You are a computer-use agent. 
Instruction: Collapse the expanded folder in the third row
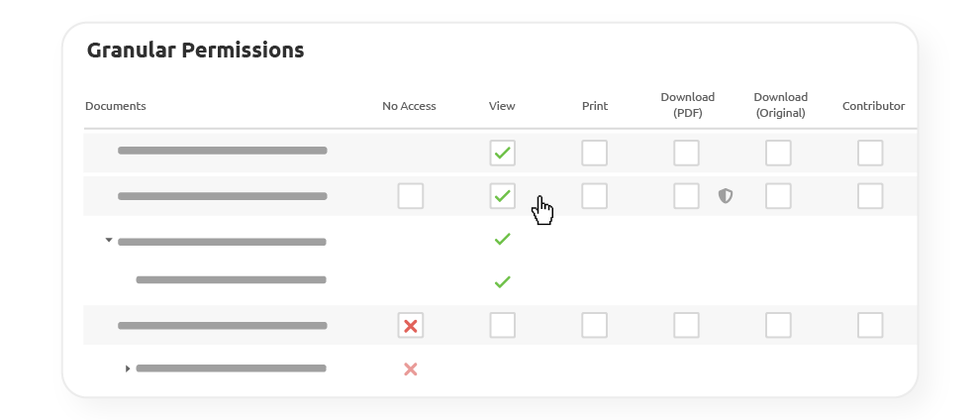tap(109, 241)
